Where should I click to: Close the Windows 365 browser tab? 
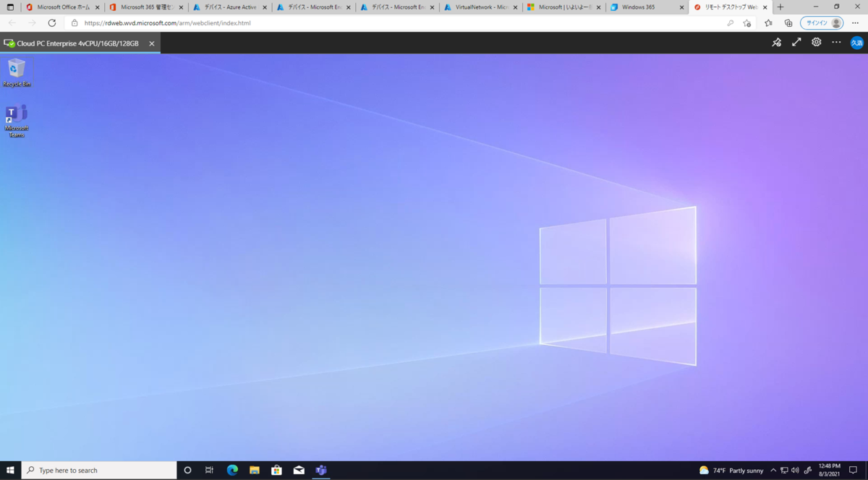tap(681, 7)
